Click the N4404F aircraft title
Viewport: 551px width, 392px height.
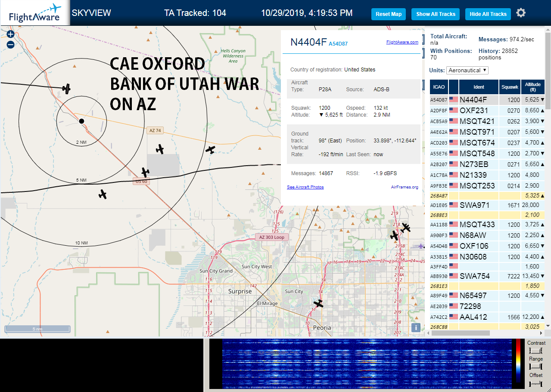click(308, 42)
